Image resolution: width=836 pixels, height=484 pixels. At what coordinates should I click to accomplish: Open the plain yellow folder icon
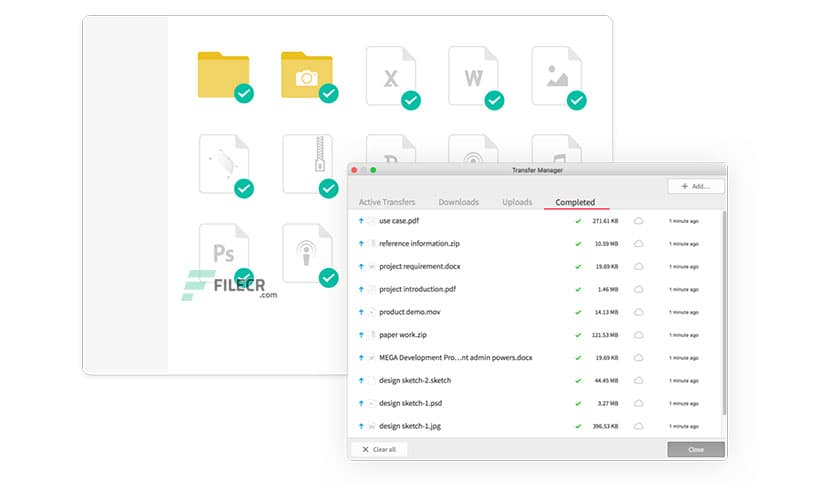(x=223, y=75)
